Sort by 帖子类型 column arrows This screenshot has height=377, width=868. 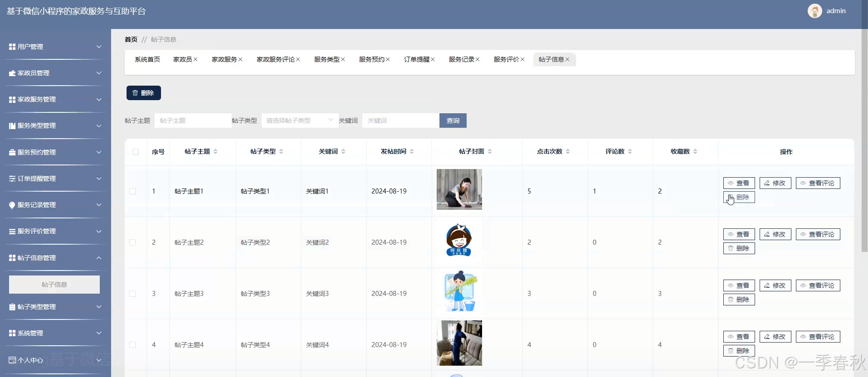tap(281, 151)
